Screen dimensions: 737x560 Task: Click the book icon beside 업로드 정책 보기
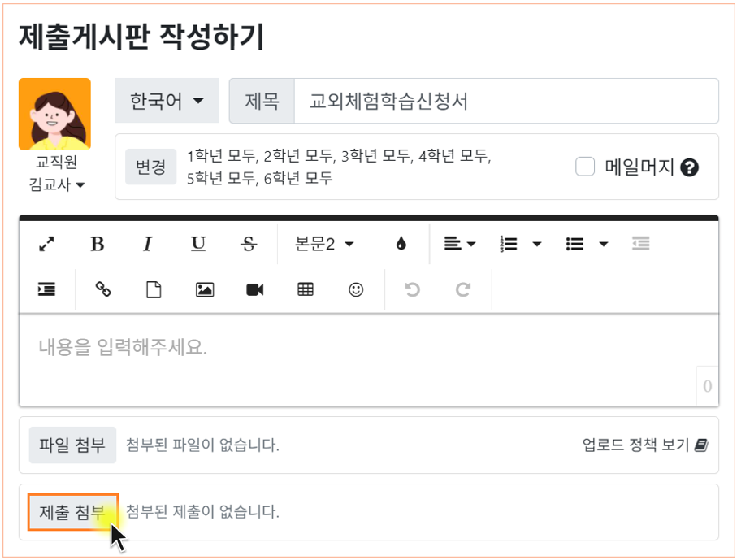click(701, 445)
